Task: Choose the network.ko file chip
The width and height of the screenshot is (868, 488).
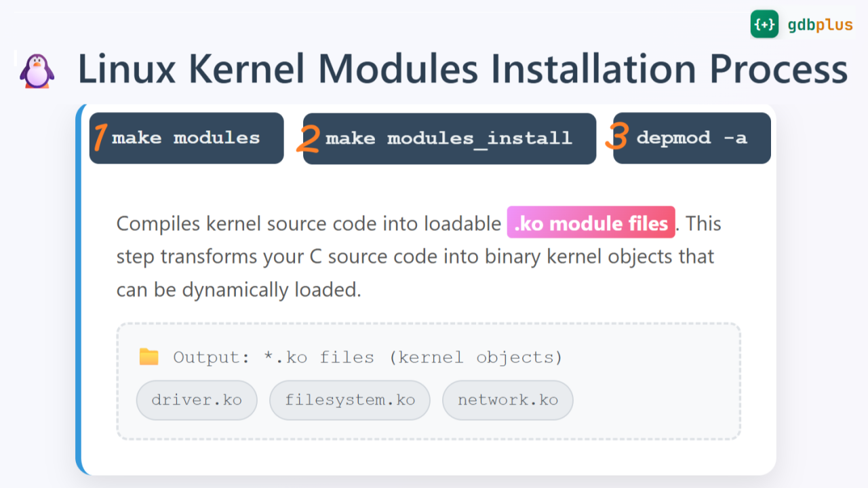Action: point(507,400)
